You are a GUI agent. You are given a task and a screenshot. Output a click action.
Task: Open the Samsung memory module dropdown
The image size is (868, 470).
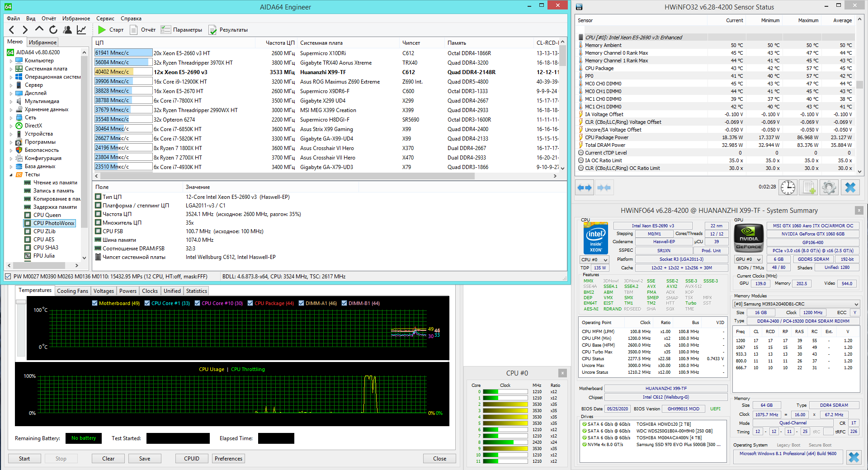(796, 304)
